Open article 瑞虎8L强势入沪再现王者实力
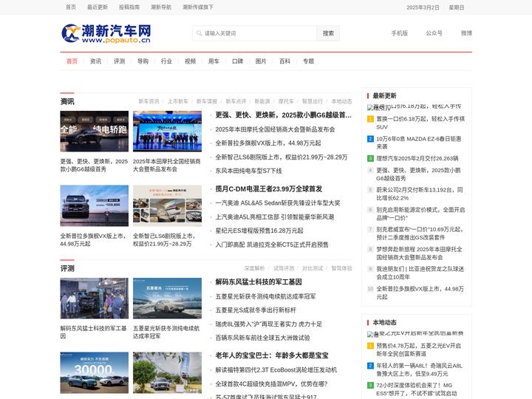The image size is (532, 399). click(x=269, y=324)
